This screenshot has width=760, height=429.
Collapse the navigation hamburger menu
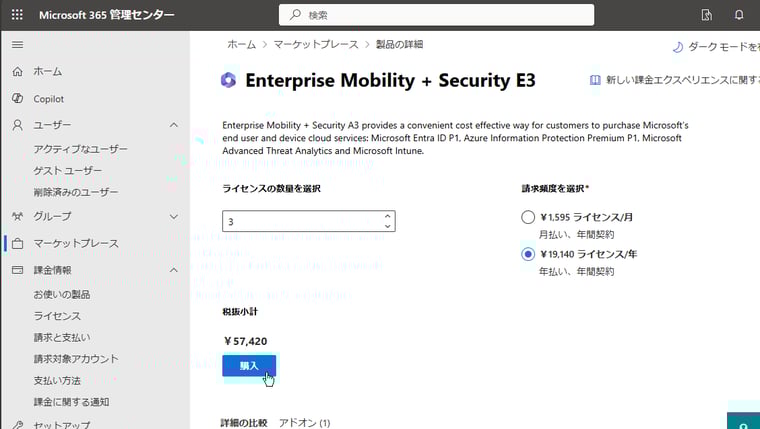point(17,45)
